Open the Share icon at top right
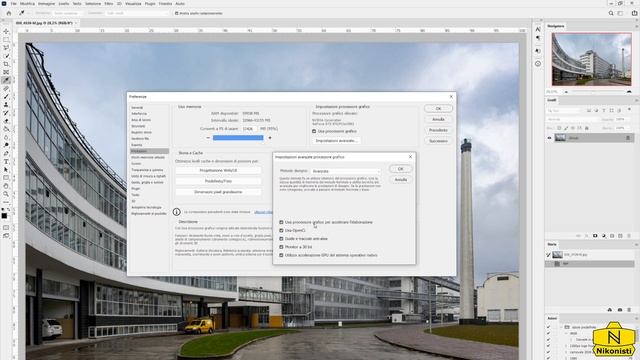This screenshot has width=640, height=360. coord(634,13)
